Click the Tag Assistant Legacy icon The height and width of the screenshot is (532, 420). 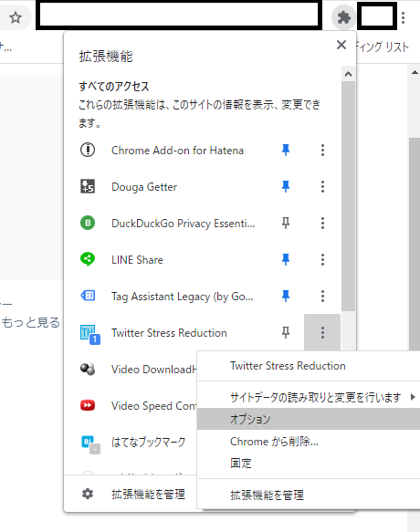(x=88, y=296)
